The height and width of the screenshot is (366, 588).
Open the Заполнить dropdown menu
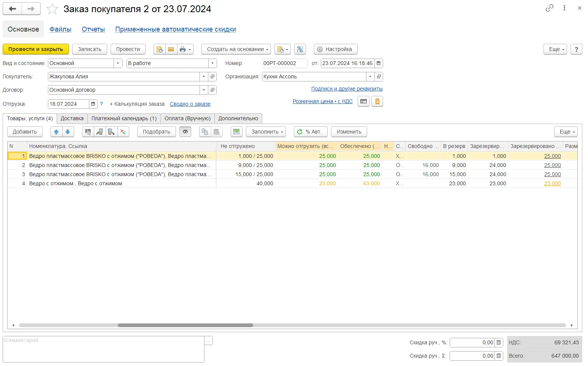pyautogui.click(x=266, y=132)
